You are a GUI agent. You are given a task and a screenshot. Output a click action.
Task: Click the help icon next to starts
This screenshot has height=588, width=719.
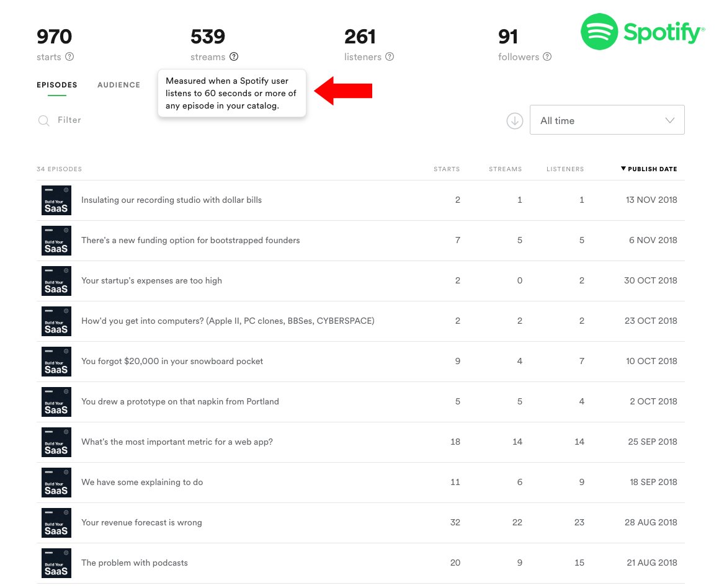[x=69, y=56]
